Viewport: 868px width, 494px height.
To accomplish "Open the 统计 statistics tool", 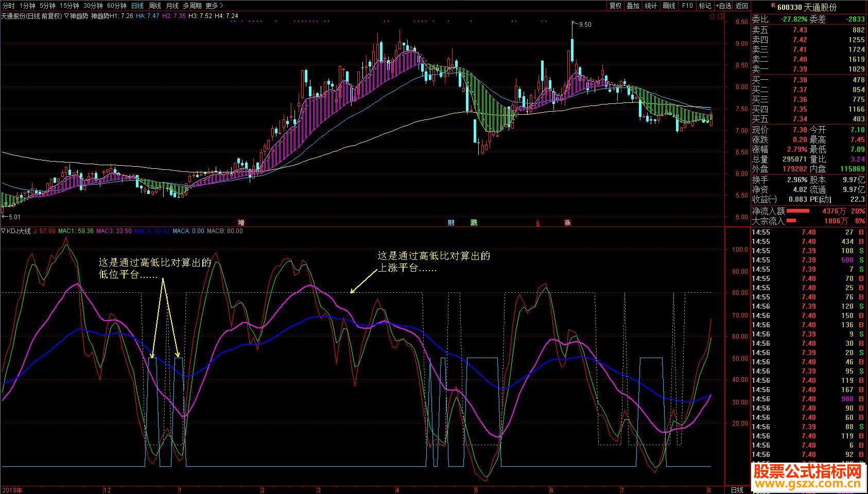I will click(651, 6).
